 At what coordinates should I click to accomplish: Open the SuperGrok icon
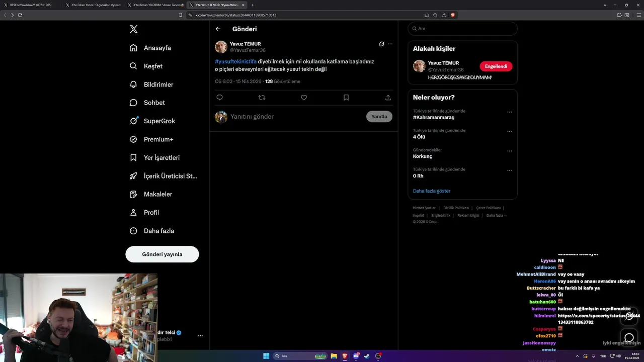[x=133, y=121]
